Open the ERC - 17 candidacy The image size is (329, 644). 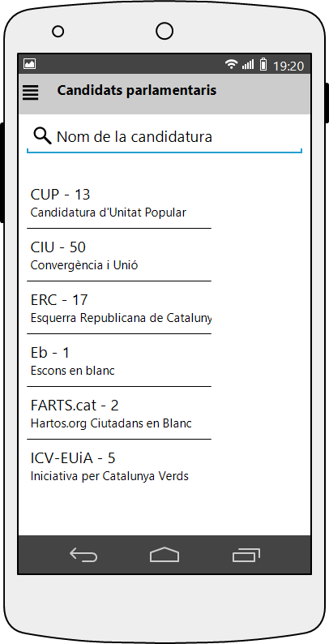(x=119, y=307)
